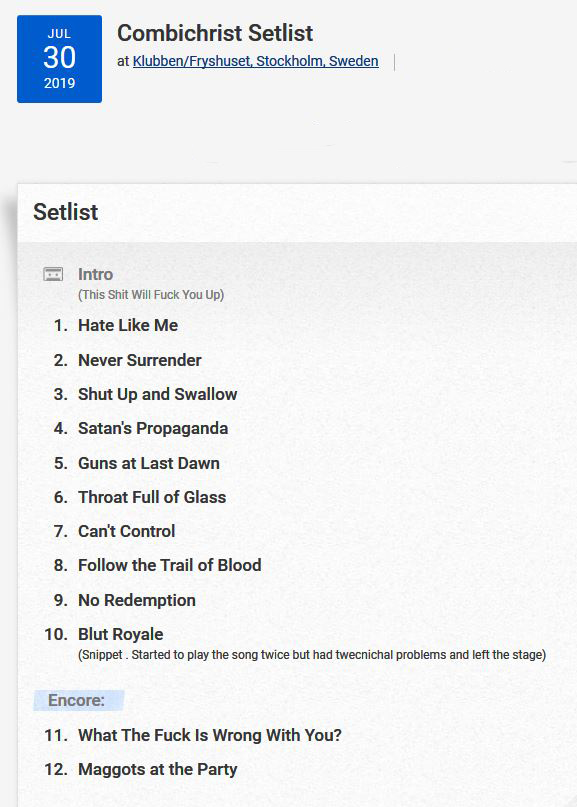Click the blue Jul 30 2019 date badge

click(x=59, y=59)
